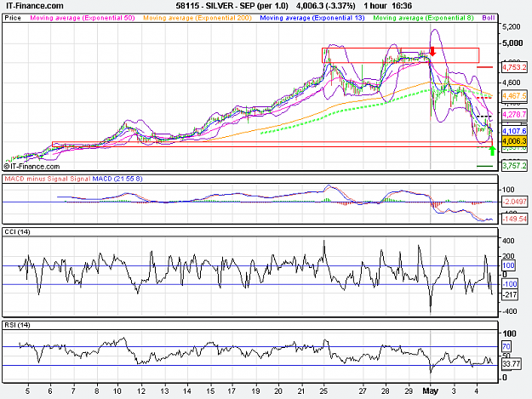Select the boxed 70 level in RSI panel
This screenshot has width=532, height=399.
click(506, 346)
